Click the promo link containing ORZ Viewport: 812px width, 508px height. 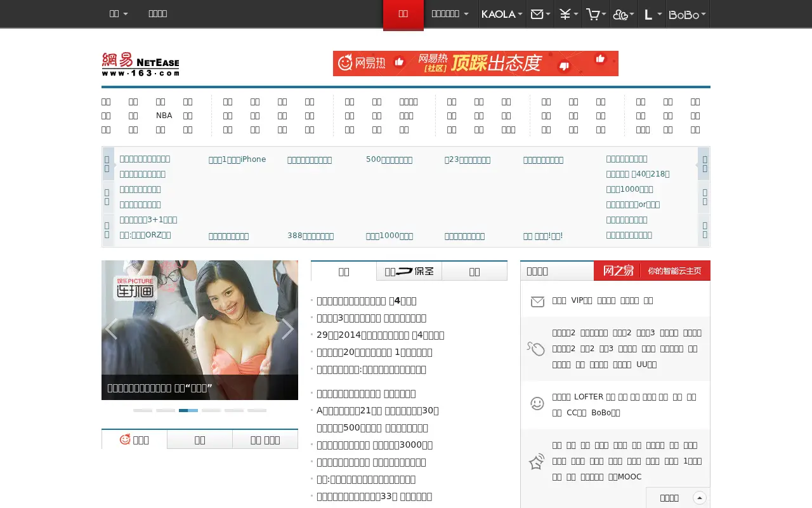click(x=145, y=235)
